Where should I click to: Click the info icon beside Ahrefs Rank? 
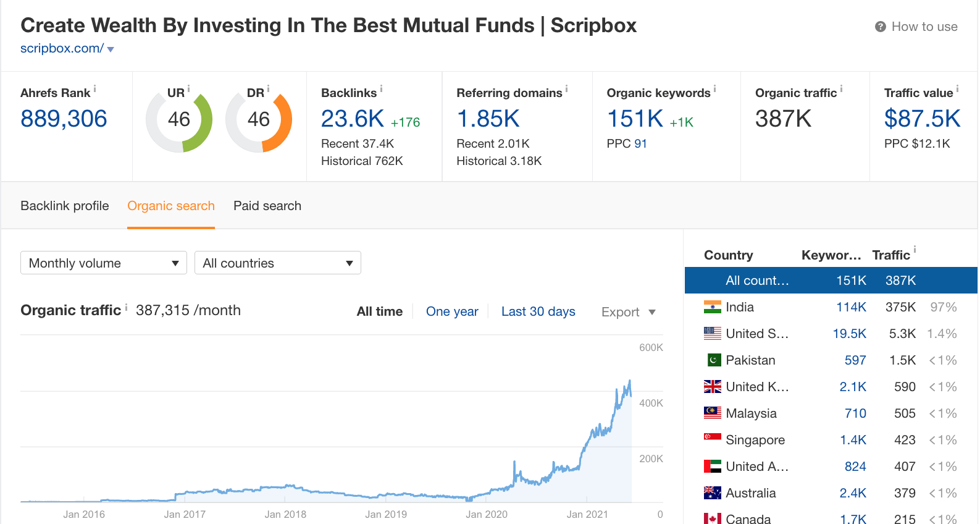point(94,89)
